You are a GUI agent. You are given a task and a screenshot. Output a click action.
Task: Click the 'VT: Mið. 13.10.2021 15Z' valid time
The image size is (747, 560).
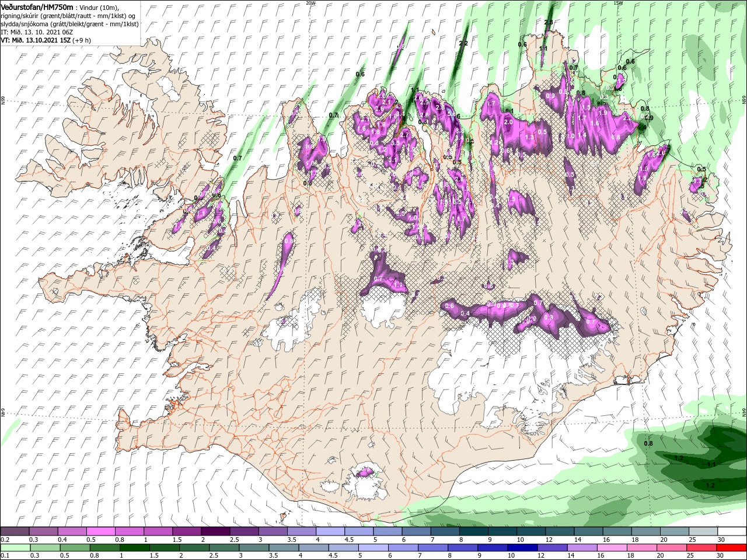pyautogui.click(x=36, y=41)
